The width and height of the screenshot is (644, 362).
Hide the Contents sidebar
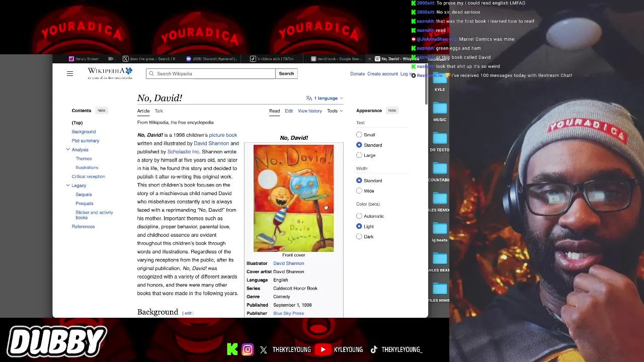(x=102, y=111)
